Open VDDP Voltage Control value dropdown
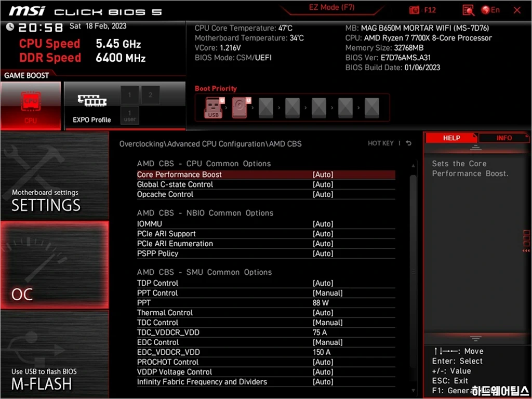This screenshot has width=532, height=399. tap(323, 372)
